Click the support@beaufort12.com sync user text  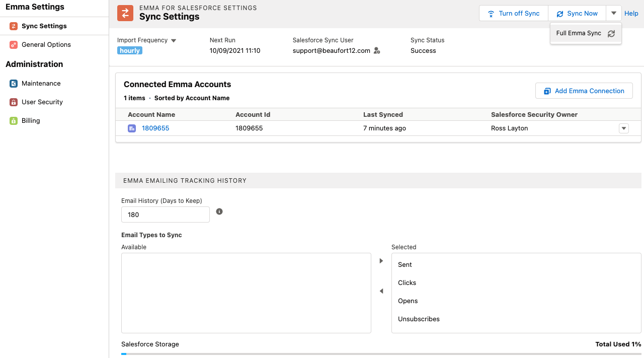tap(332, 51)
